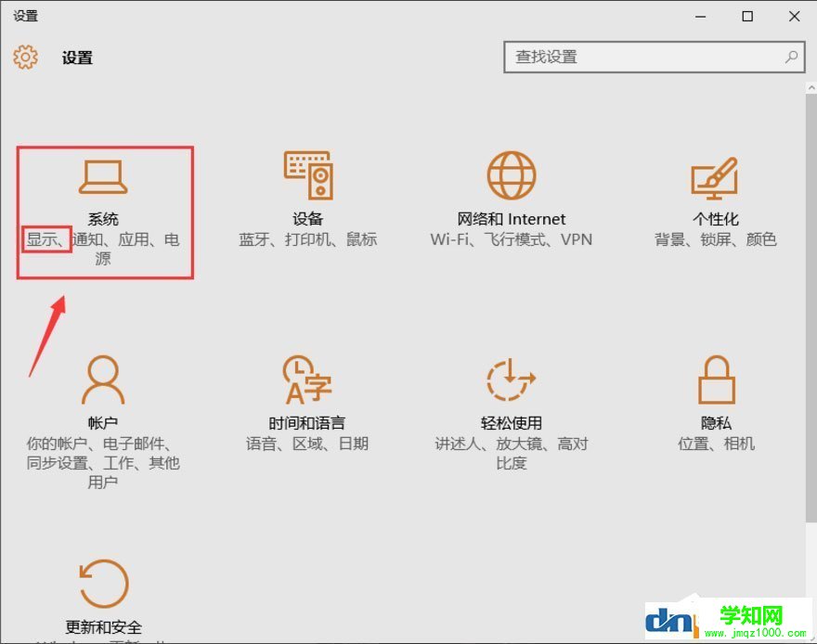The height and width of the screenshot is (644, 817).
Task: Click the 位置、相机 description text
Action: 717,444
